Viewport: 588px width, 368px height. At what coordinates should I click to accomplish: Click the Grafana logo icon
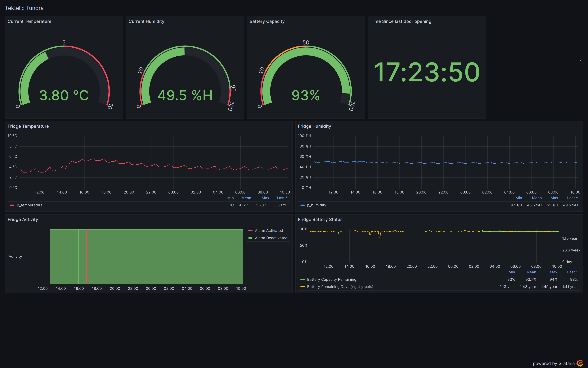click(580, 363)
